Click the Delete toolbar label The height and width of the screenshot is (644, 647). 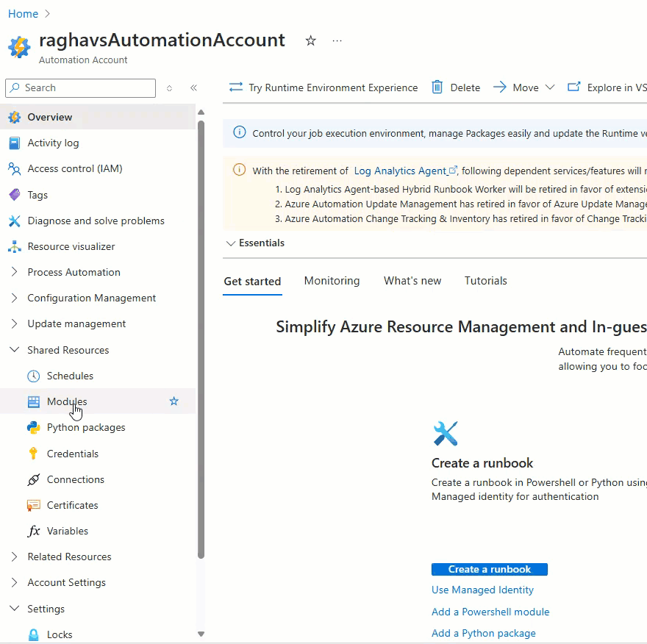tap(465, 88)
